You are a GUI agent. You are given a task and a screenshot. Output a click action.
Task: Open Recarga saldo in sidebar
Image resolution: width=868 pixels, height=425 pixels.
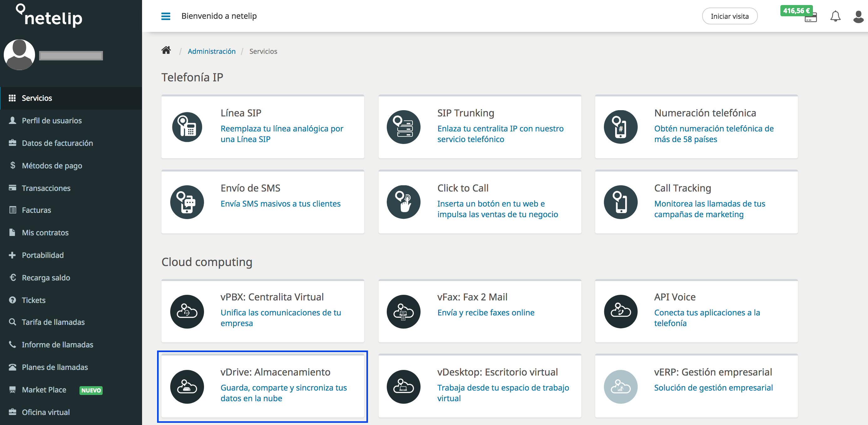click(71, 278)
